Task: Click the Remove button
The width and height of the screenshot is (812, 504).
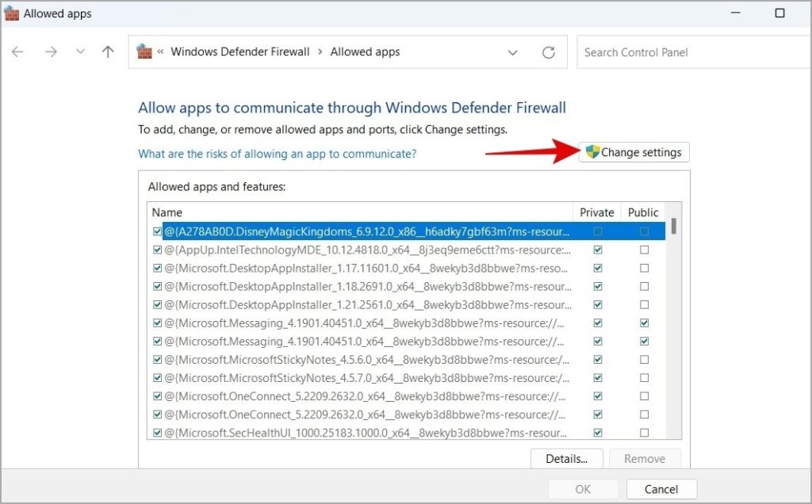Action: click(645, 459)
